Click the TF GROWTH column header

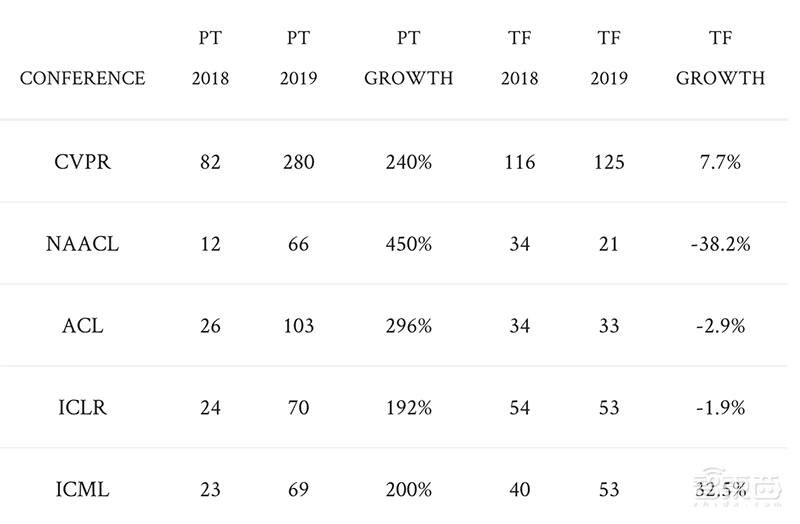pyautogui.click(x=720, y=58)
